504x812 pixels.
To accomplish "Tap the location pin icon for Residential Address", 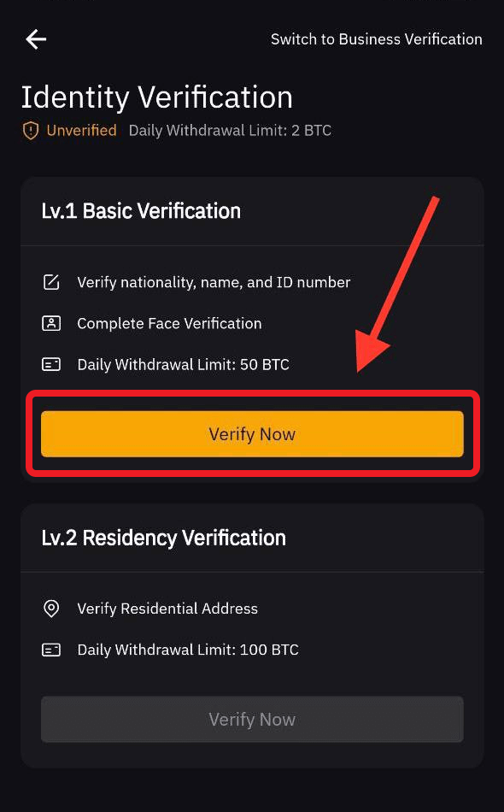I will [x=50, y=609].
